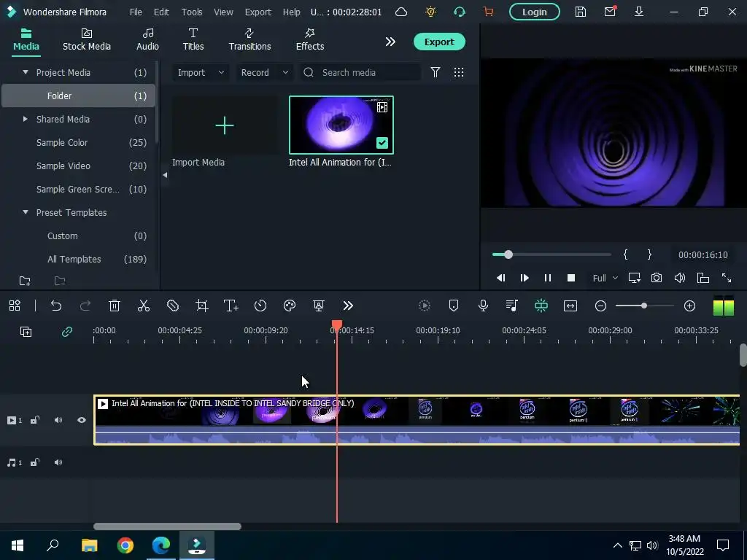The image size is (747, 560).
Task: Switch media view with the grid icon
Action: pos(459,72)
